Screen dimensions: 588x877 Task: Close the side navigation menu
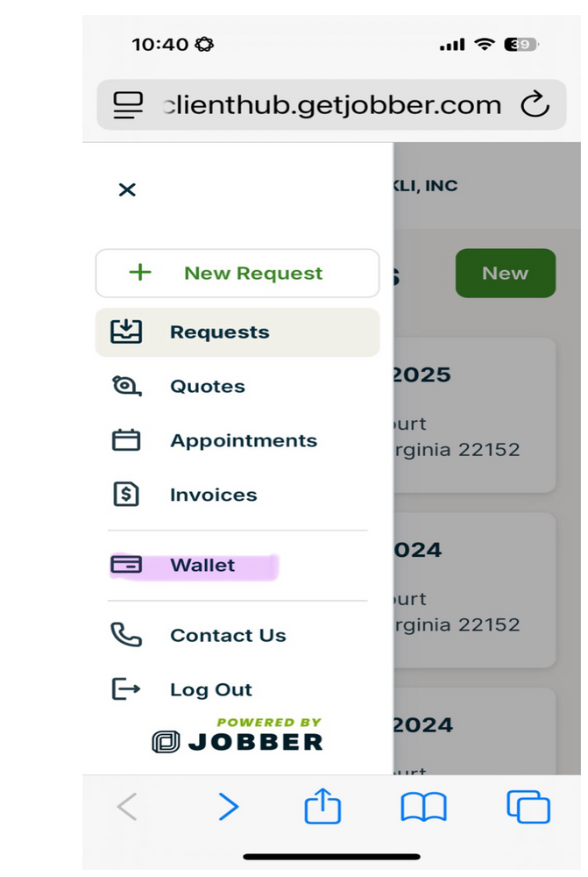[x=127, y=189]
